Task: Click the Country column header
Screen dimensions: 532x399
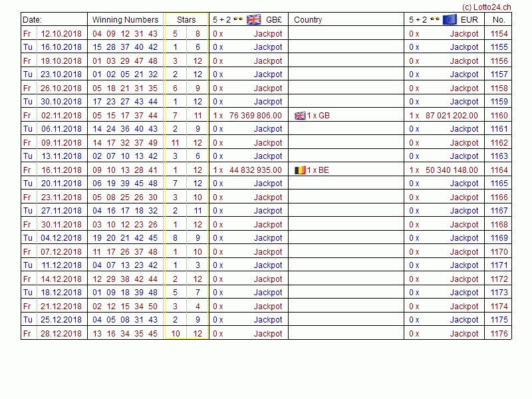Action: point(308,20)
